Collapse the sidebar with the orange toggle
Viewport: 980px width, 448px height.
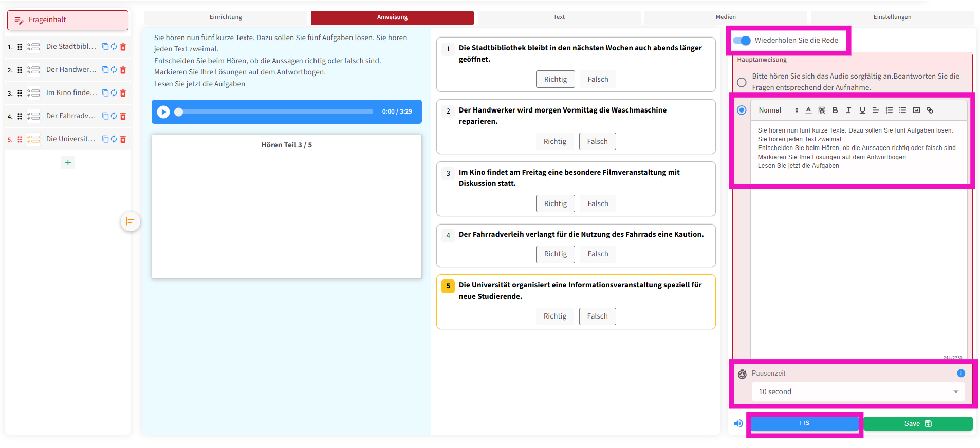(130, 221)
